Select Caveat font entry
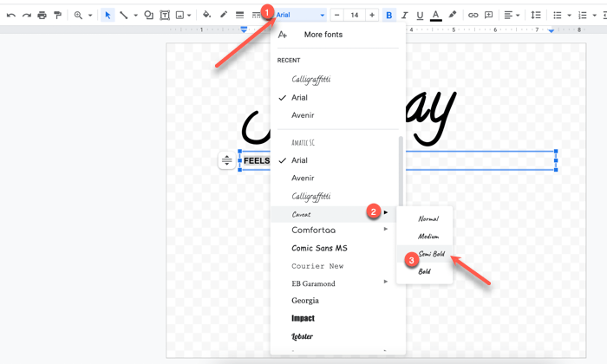The image size is (607, 364). click(301, 214)
